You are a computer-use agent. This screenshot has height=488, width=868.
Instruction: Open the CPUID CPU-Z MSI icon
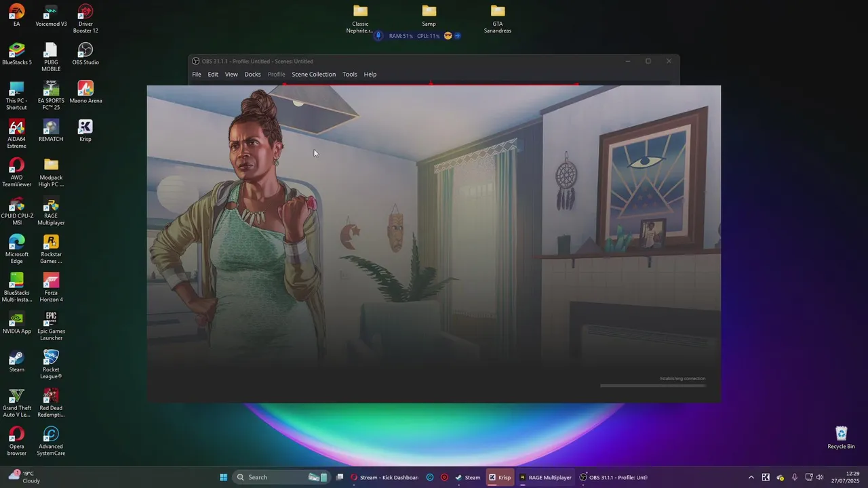point(16,211)
